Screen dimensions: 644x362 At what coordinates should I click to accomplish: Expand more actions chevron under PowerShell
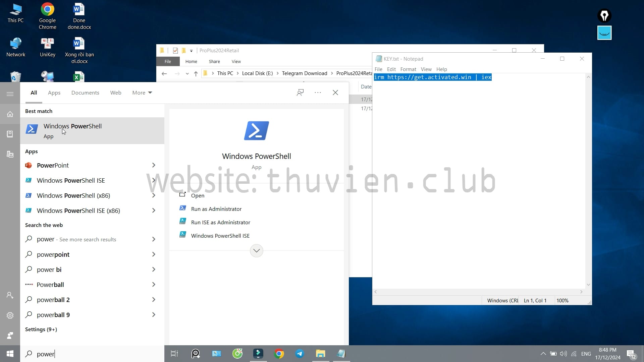257,251
